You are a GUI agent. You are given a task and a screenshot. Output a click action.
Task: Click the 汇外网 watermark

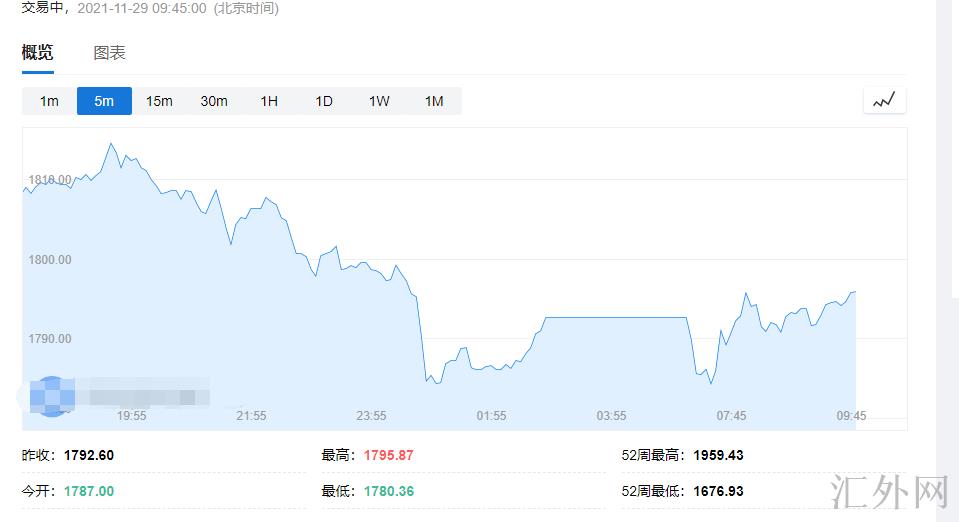890,492
